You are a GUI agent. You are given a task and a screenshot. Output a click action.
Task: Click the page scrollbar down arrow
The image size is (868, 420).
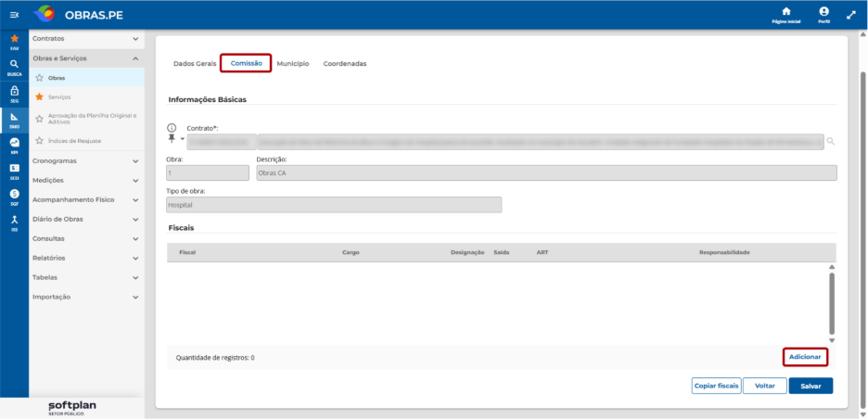click(x=862, y=414)
